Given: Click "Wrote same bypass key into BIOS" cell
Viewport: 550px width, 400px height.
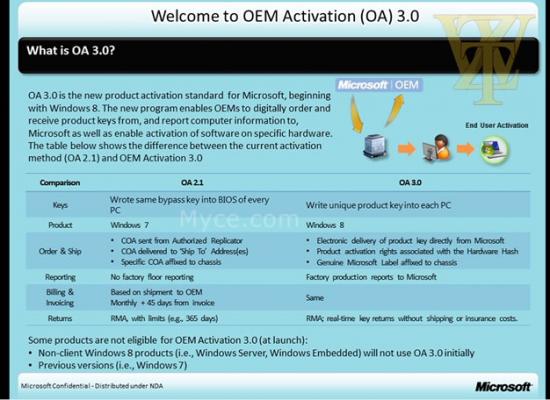Looking at the screenshot, I should 189,205.
